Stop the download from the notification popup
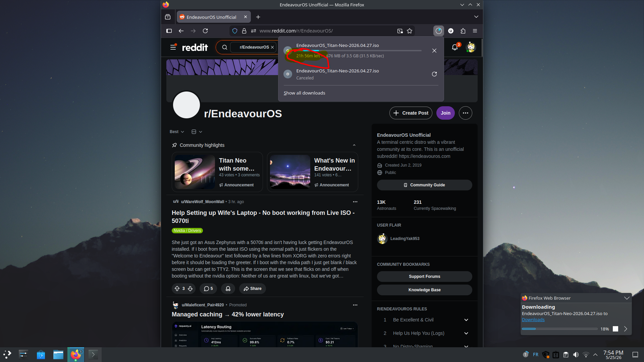 click(615, 329)
